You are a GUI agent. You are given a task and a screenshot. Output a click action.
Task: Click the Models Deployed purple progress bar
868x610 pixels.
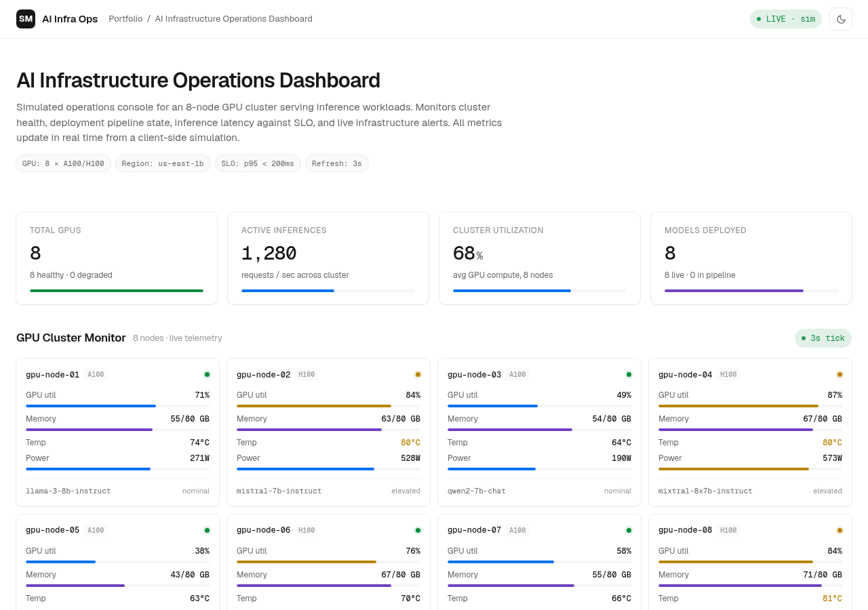click(x=751, y=291)
